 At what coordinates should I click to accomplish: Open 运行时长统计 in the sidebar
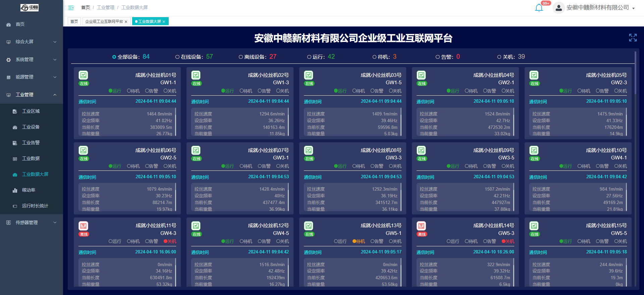click(35, 206)
